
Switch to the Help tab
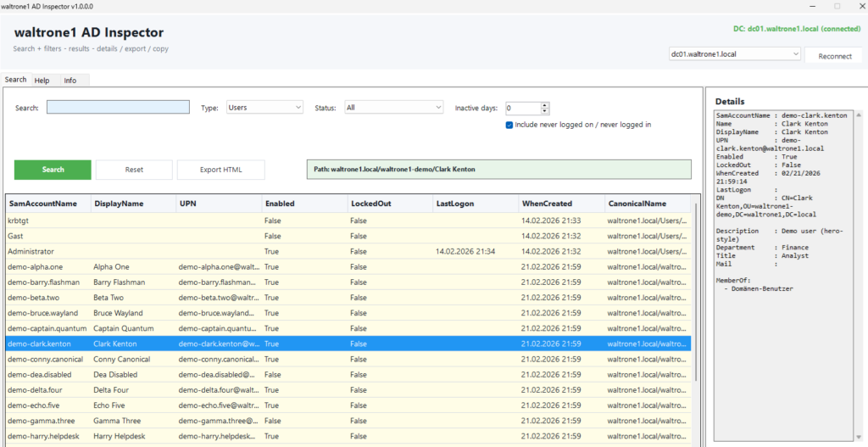pos(42,81)
